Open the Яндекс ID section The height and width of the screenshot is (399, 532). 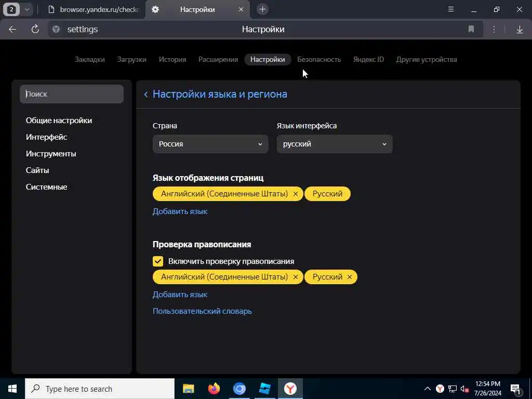[368, 59]
